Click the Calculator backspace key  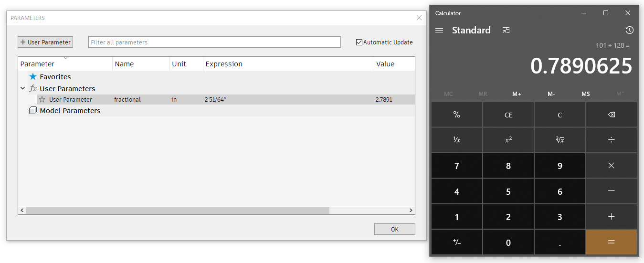click(612, 115)
